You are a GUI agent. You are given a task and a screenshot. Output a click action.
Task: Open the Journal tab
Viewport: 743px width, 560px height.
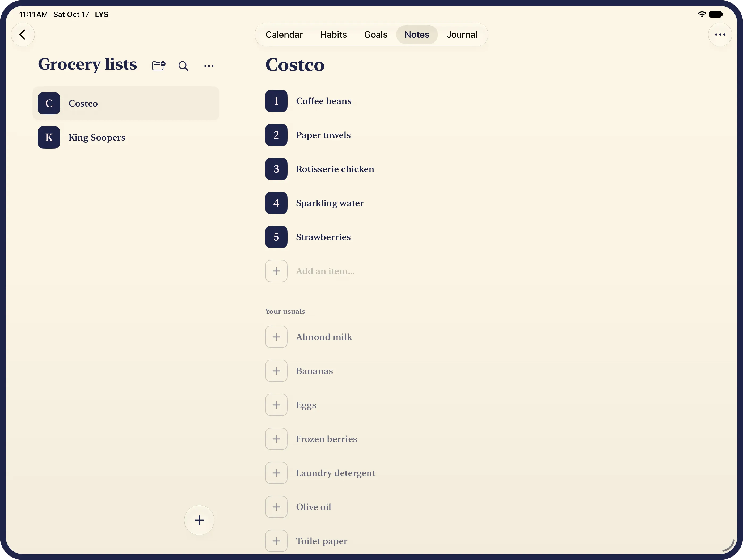(462, 35)
